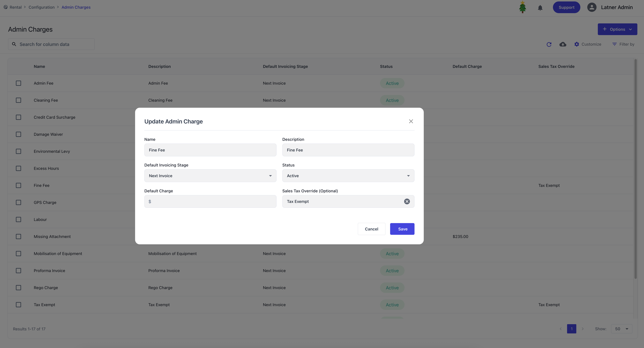This screenshot has width=644, height=348.
Task: Click the cloud download export icon
Action: pos(562,44)
